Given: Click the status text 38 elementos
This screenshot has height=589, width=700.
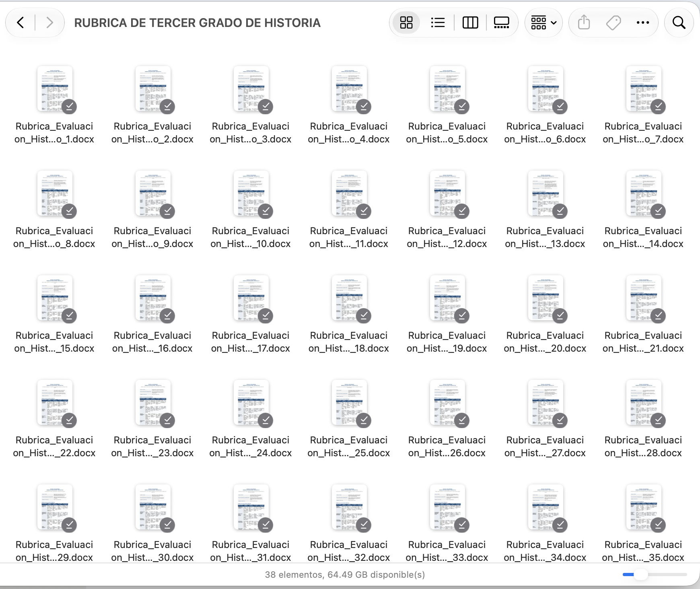Looking at the screenshot, I should 293,575.
